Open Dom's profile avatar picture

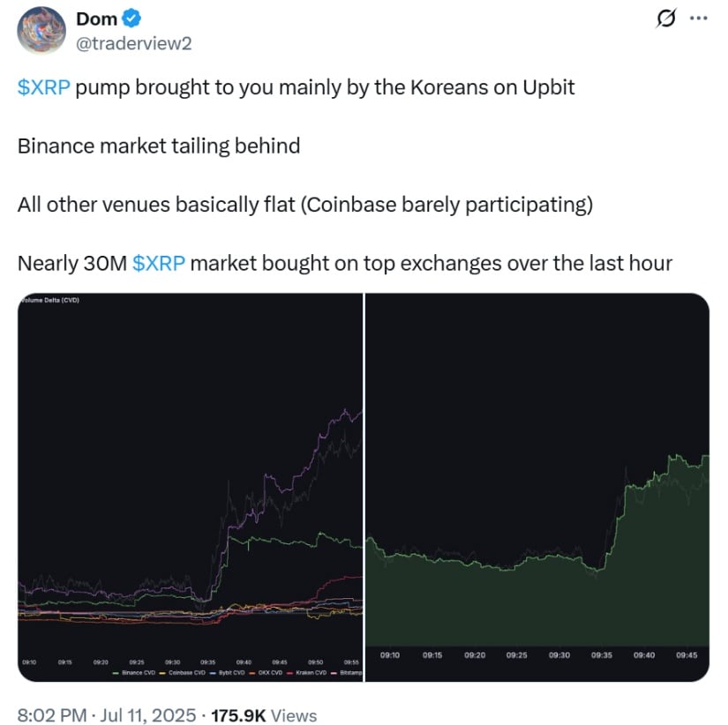[x=41, y=31]
